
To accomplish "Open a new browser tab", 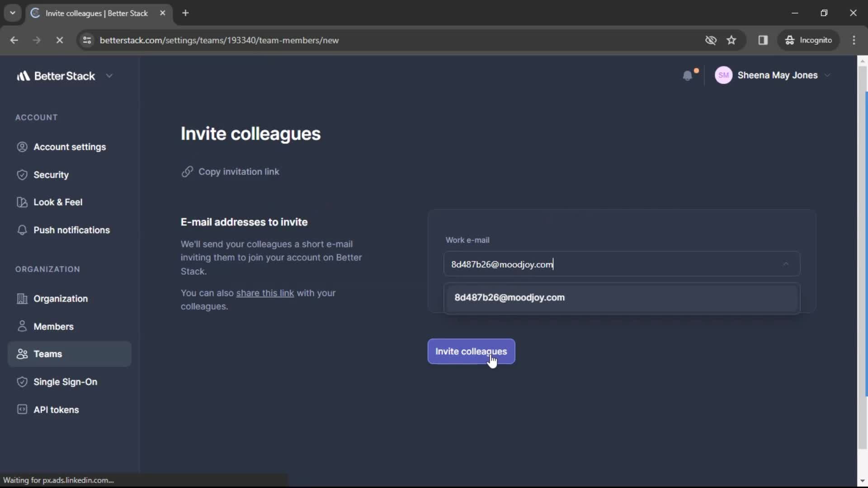I will click(185, 13).
